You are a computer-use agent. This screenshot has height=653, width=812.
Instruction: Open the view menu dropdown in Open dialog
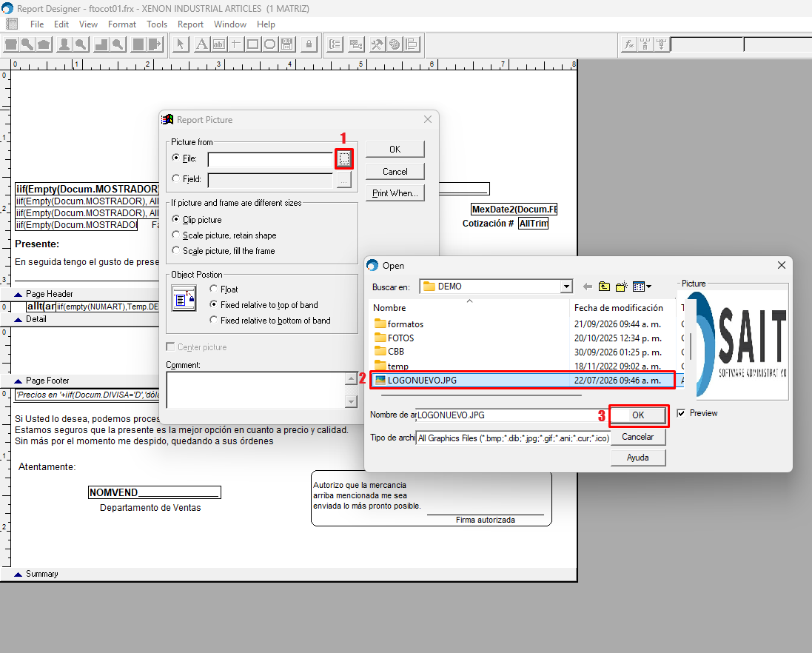point(642,287)
